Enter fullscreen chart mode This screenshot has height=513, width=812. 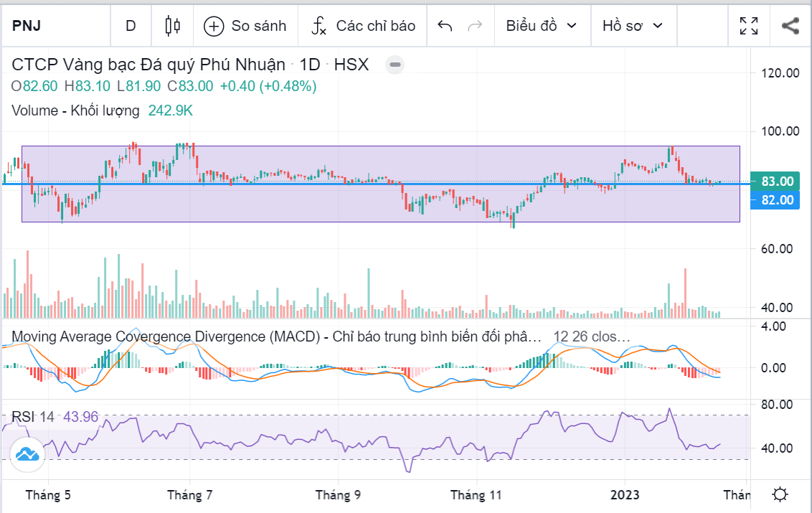coord(749,26)
